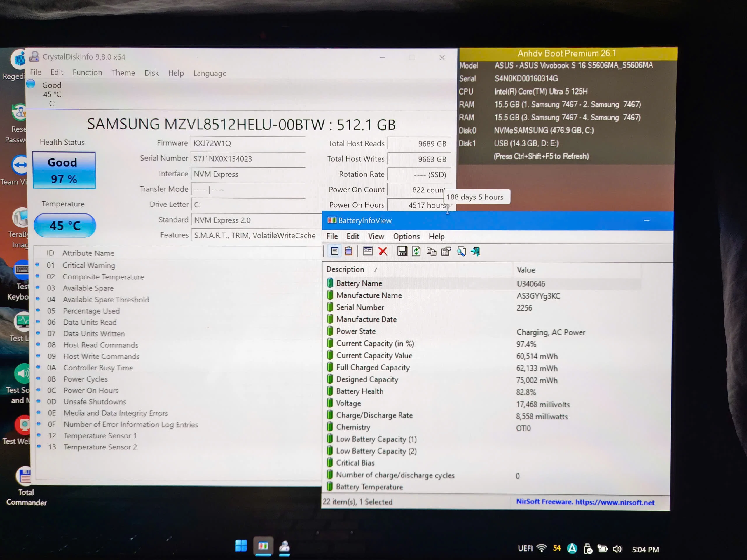Select the Designed Capacity row
This screenshot has width=747, height=560.
[x=483, y=379]
